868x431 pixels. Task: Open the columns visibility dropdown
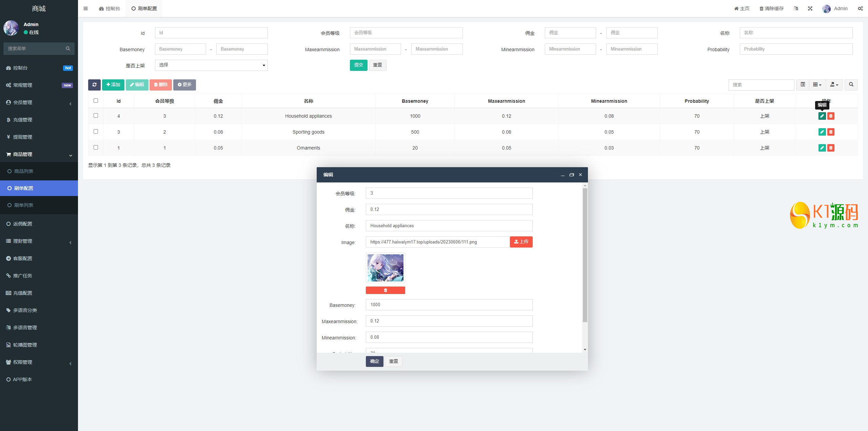click(817, 85)
